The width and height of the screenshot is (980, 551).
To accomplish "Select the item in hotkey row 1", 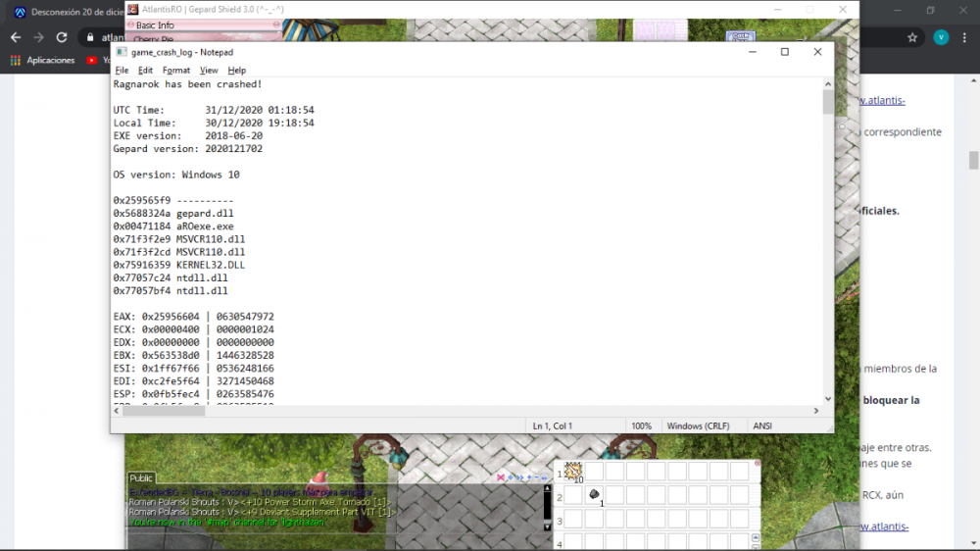I will pos(573,472).
